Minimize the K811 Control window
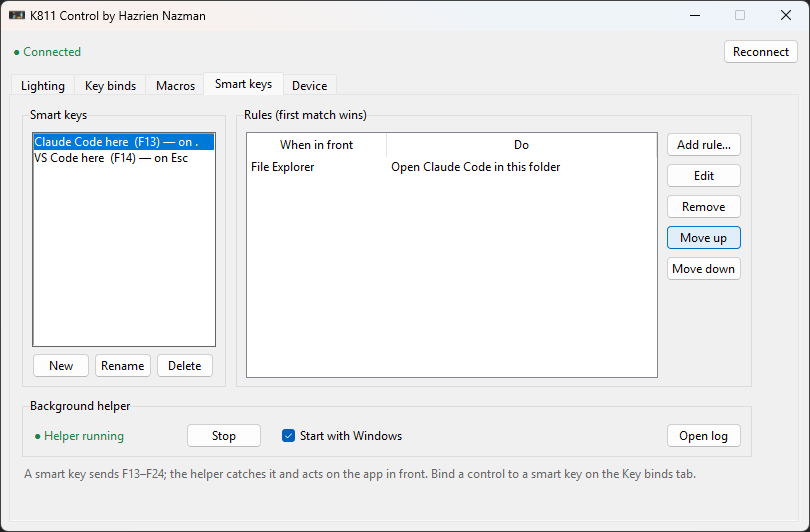The width and height of the screenshot is (810, 532). click(x=695, y=15)
